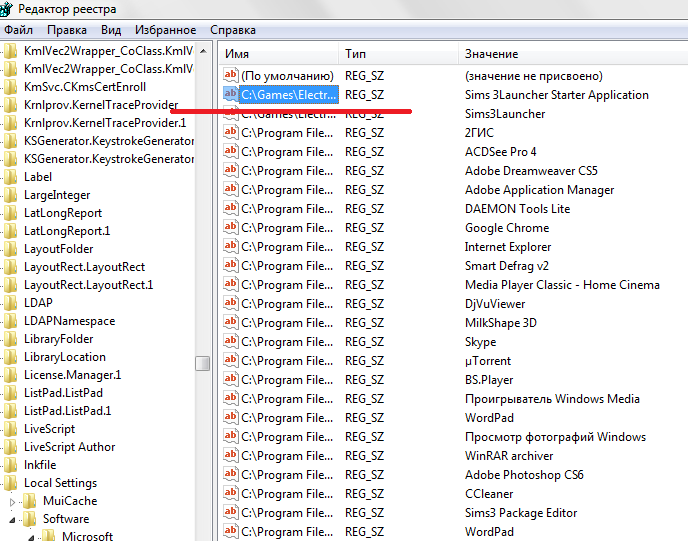The height and width of the screenshot is (541, 688).
Task: Click the string icon of Проигрыватель Windows Media row
Action: pyautogui.click(x=230, y=399)
